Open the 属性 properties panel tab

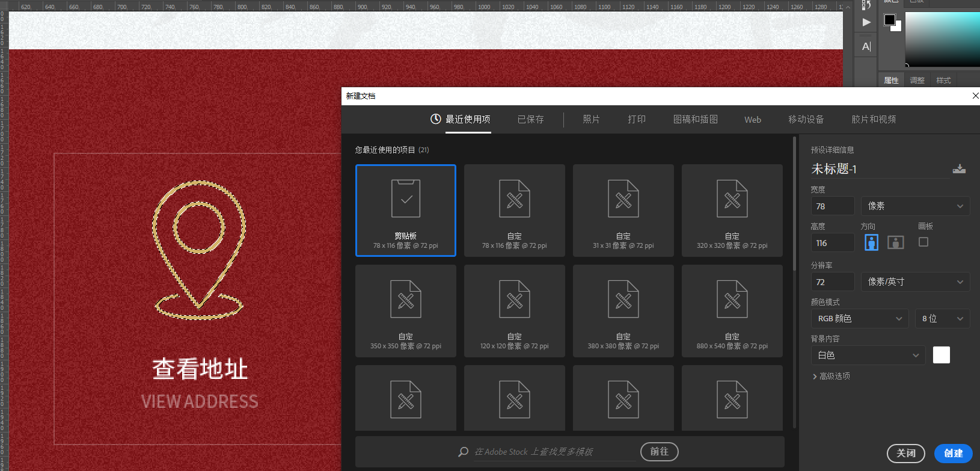click(892, 80)
